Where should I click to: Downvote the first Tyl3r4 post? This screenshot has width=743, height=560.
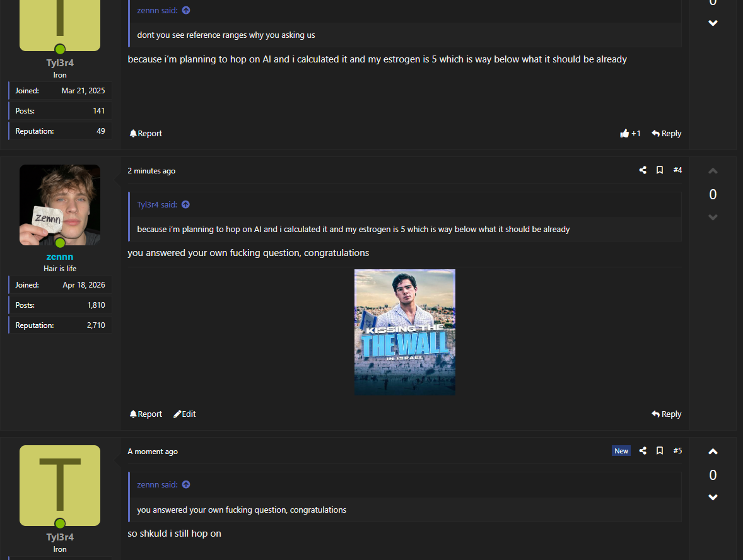pos(713,23)
